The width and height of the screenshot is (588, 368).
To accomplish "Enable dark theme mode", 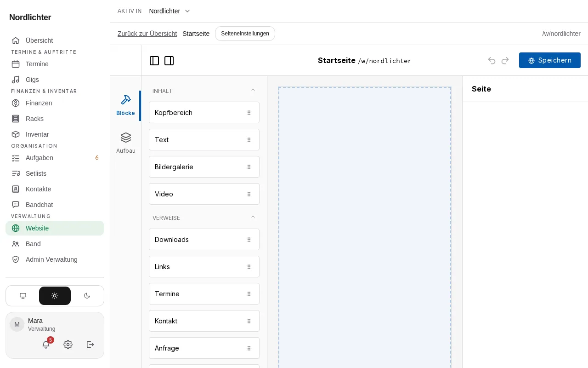I will (87, 296).
